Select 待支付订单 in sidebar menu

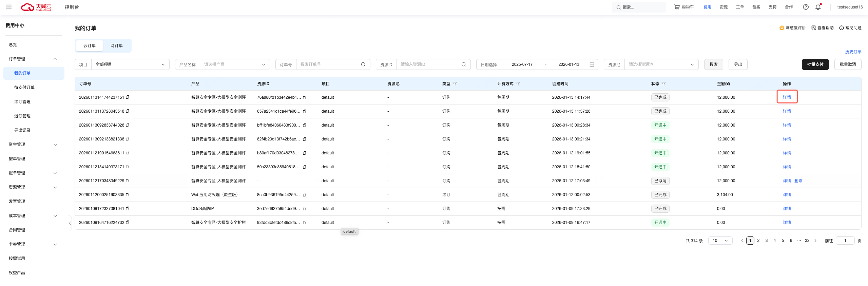pos(24,88)
